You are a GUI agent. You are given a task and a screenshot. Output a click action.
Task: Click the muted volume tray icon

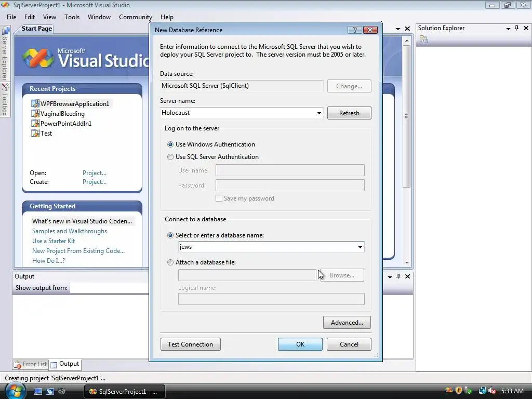(x=492, y=391)
